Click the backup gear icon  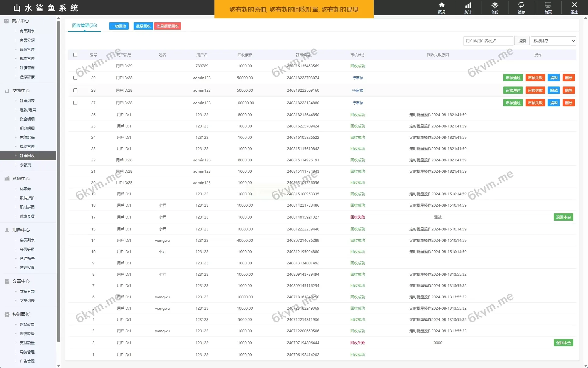point(494,5)
